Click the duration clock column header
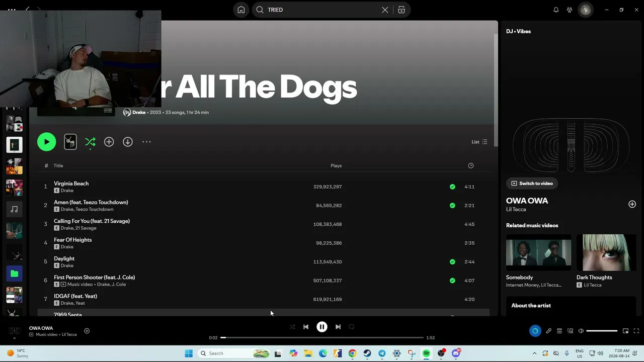Image resolution: width=644 pixels, height=362 pixels. click(471, 165)
